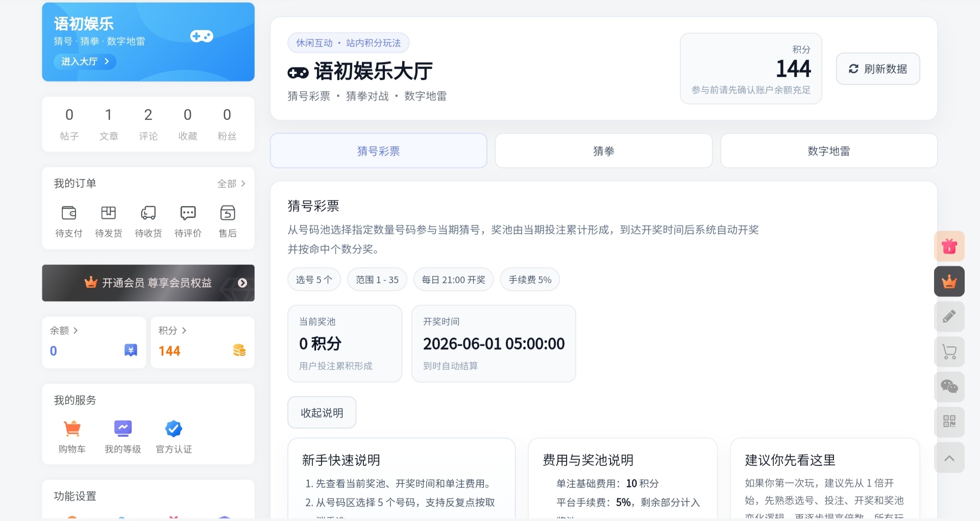Click the 积分 144 score box
Image resolution: width=980 pixels, height=521 pixels.
tap(751, 68)
